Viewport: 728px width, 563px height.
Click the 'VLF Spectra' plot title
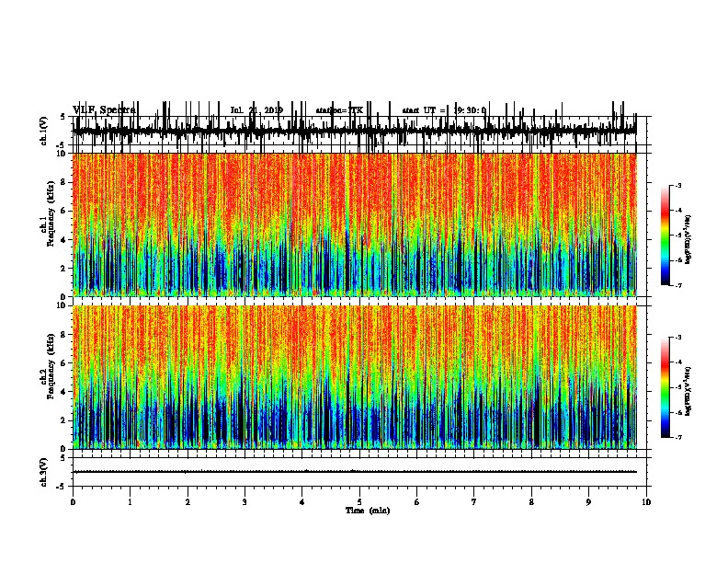[104, 110]
